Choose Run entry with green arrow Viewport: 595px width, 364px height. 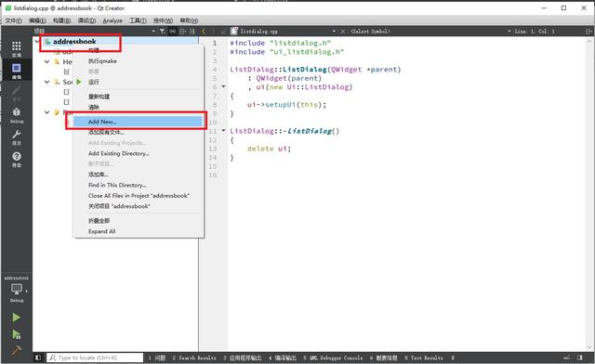[138, 82]
